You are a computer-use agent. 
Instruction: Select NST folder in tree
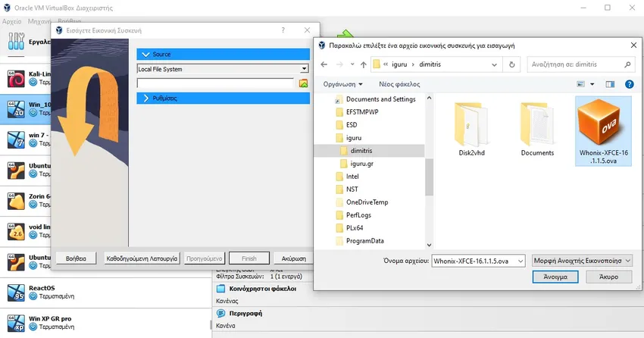coord(352,189)
